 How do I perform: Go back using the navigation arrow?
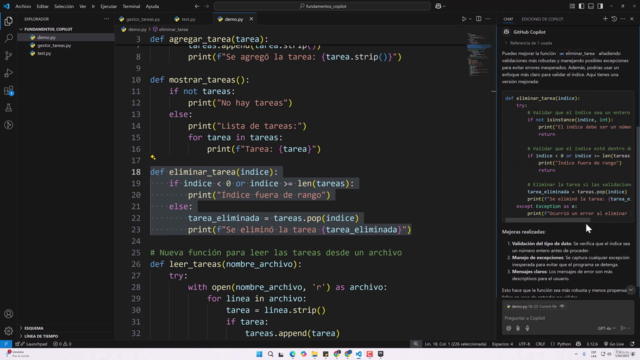[197, 6]
